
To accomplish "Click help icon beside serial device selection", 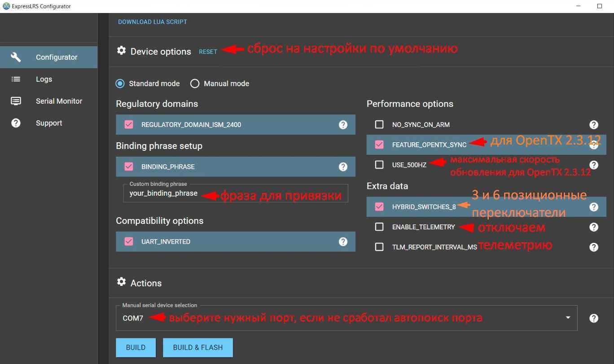I will (593, 318).
